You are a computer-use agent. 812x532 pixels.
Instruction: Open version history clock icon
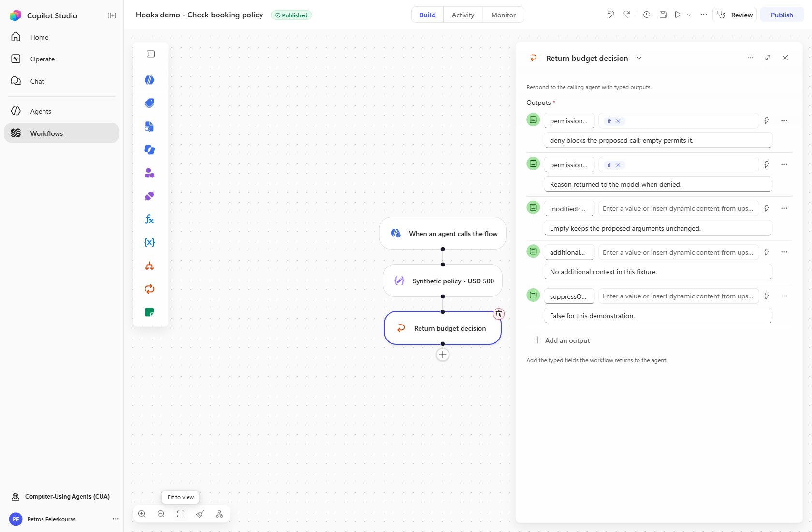tap(647, 15)
